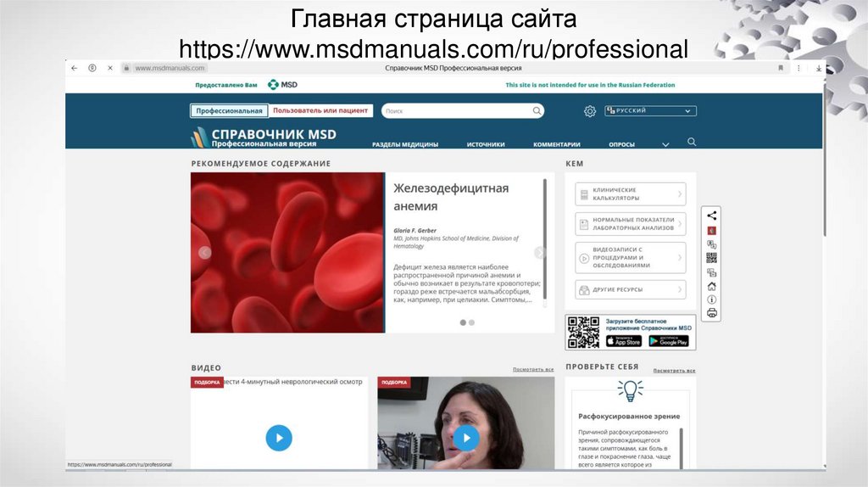Click the Gloria F. Gerber author name

point(415,231)
